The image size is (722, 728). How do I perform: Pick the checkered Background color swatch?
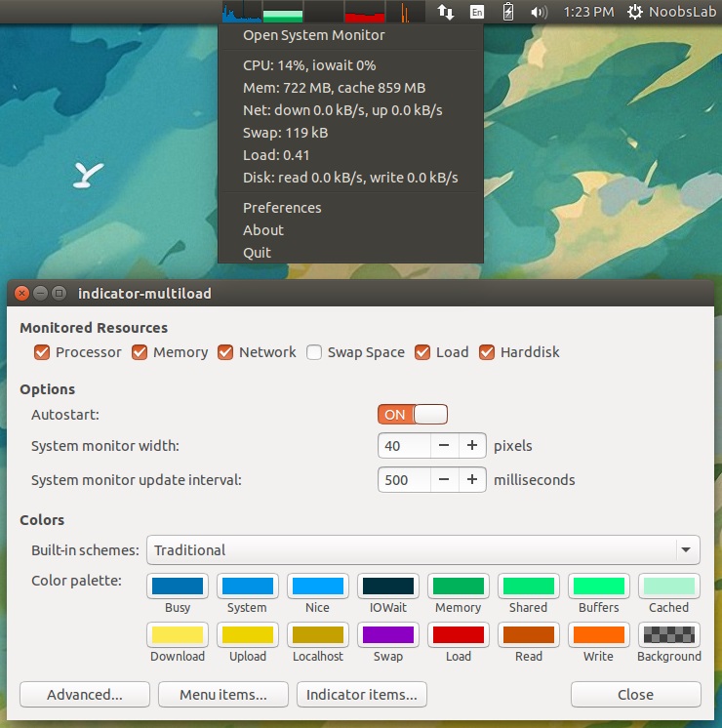[669, 634]
